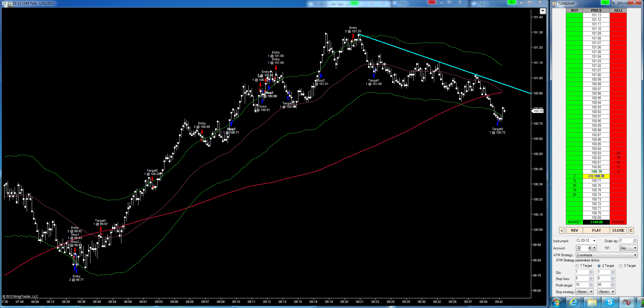Click the chart window's green L connection indicator
Viewport: 644px width, 308px height.
pos(512,2)
